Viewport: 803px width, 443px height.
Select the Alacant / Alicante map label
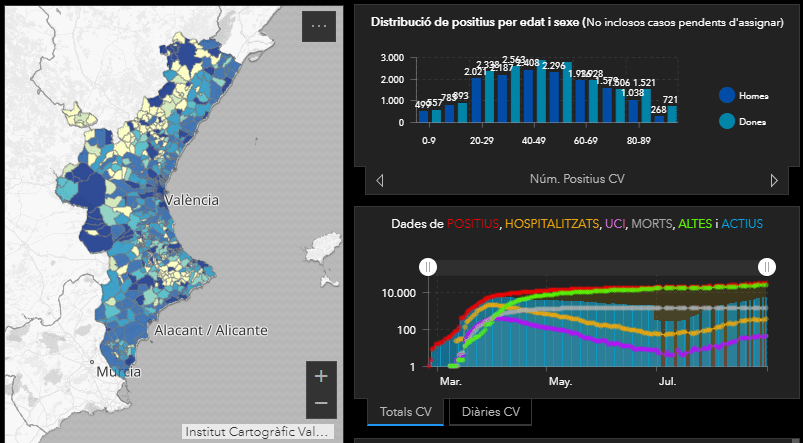[210, 330]
